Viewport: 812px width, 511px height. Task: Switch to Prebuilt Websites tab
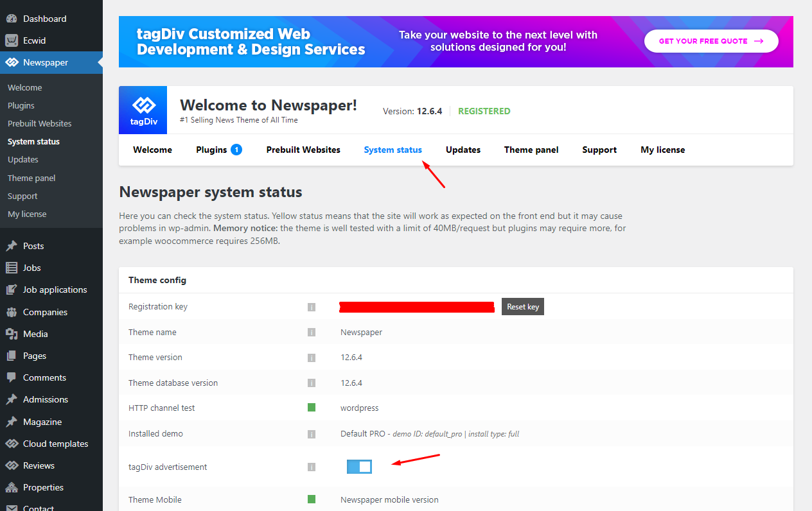pyautogui.click(x=303, y=150)
